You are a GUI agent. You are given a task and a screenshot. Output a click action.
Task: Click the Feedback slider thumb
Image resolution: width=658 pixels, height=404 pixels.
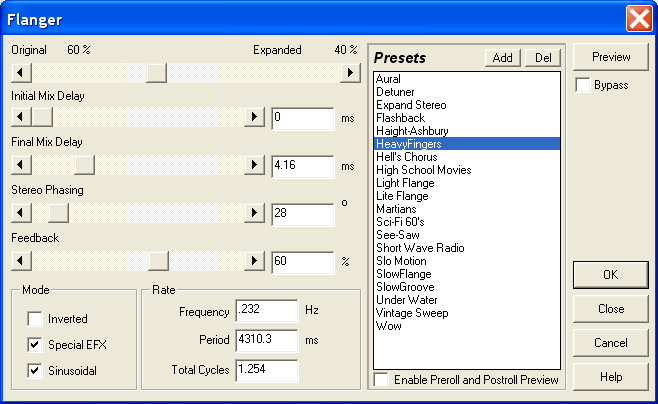[x=157, y=261]
